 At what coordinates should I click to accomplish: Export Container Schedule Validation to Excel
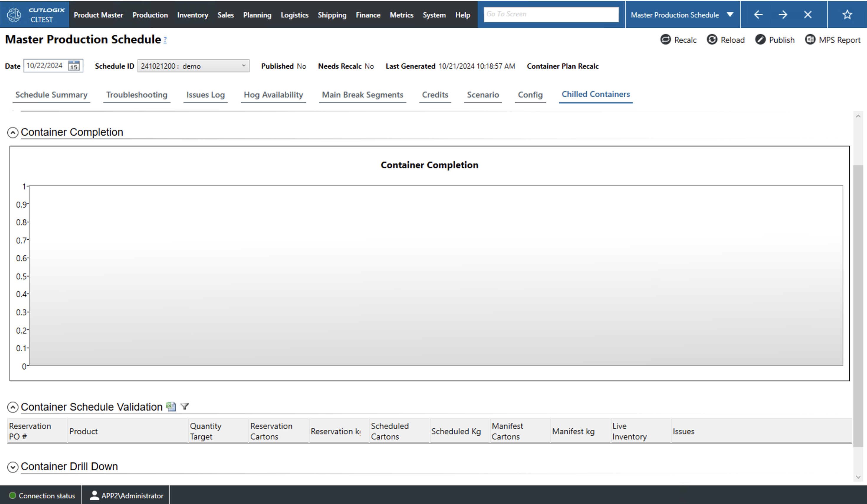171,406
